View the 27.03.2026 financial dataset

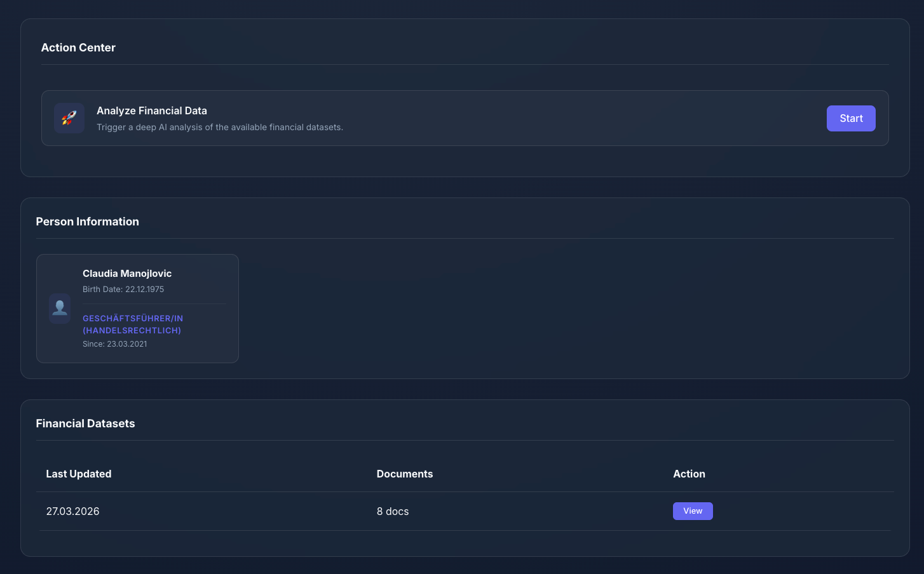tap(693, 511)
